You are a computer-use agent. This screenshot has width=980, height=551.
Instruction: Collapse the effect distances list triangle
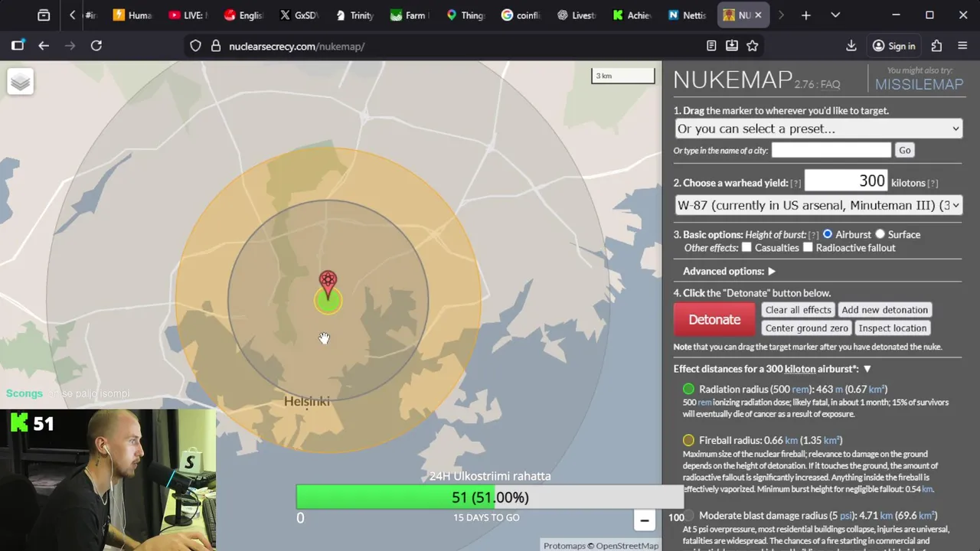(x=867, y=369)
